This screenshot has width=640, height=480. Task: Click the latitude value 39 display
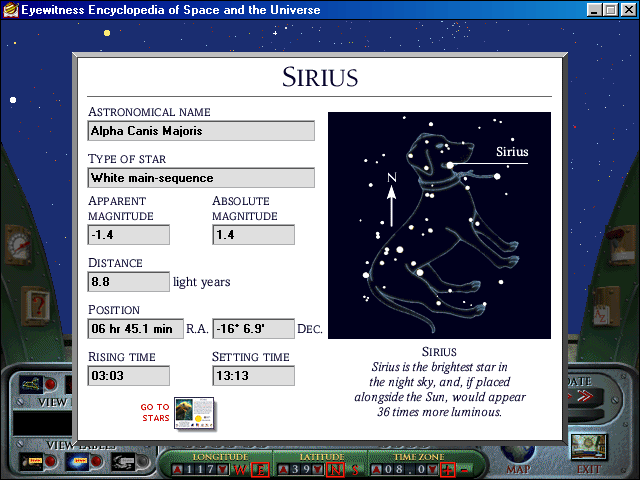point(301,470)
